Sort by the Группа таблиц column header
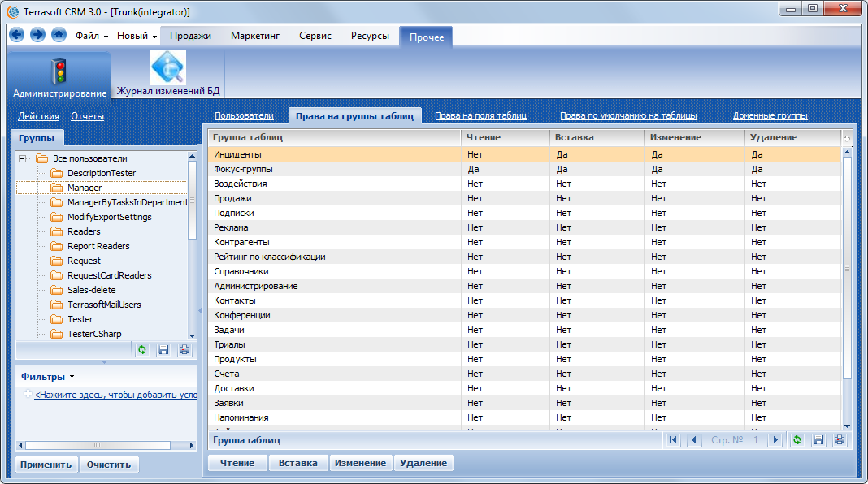 334,137
